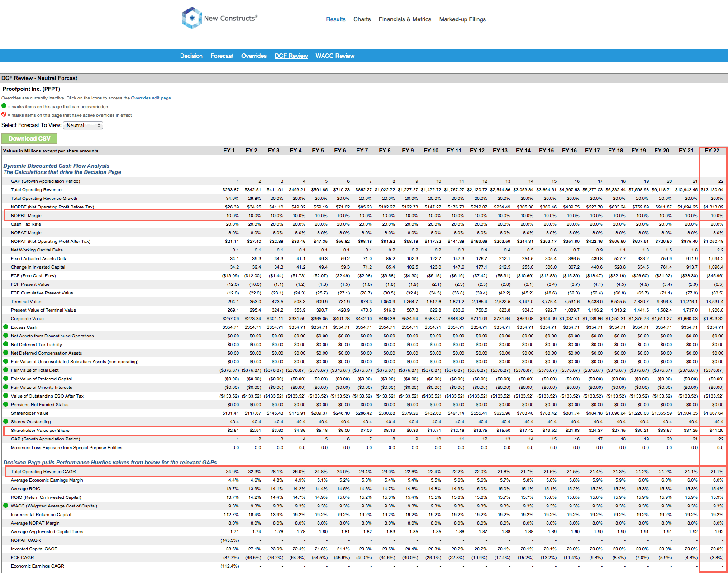Click the Invested Capital CAGR label

[34, 549]
